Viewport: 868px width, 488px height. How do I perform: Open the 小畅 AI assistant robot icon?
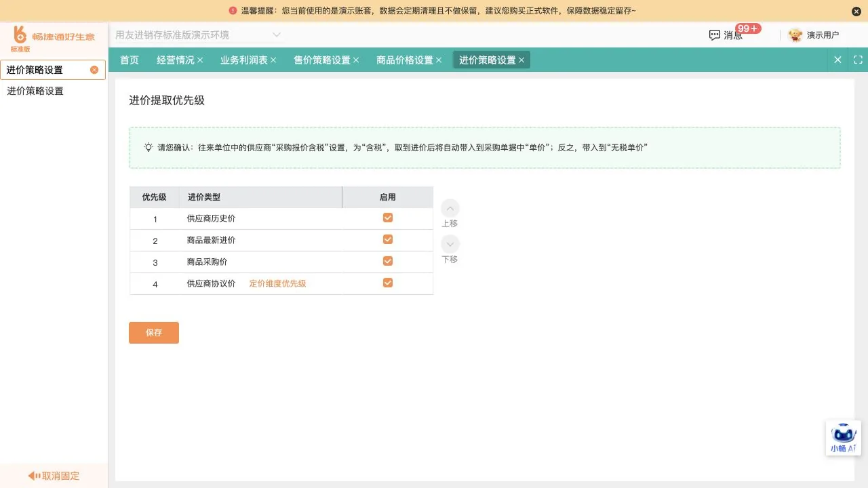pyautogui.click(x=844, y=438)
